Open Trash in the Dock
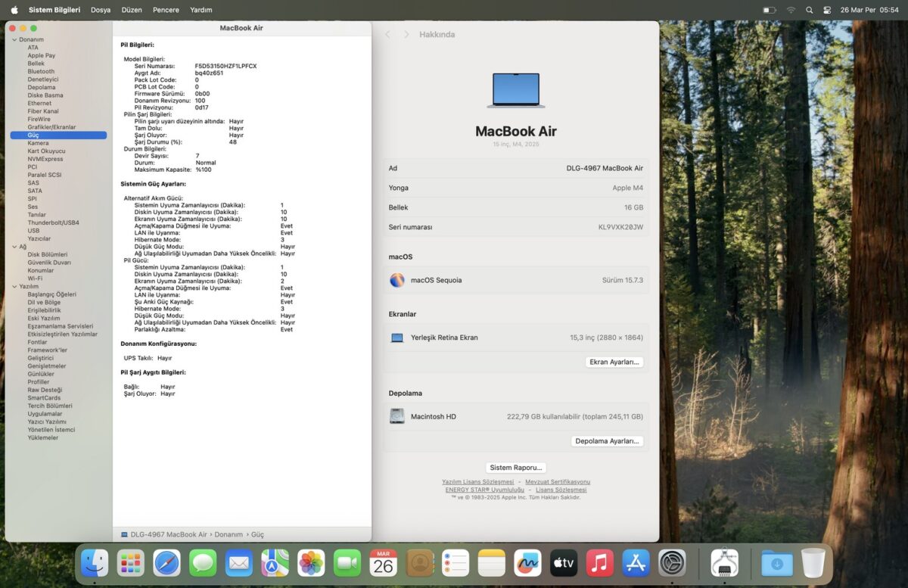Screen dimensions: 908x588 click(813, 563)
